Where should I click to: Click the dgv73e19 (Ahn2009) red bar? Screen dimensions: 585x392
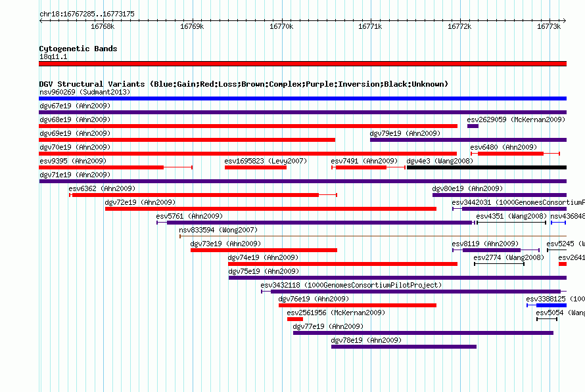tap(264, 250)
